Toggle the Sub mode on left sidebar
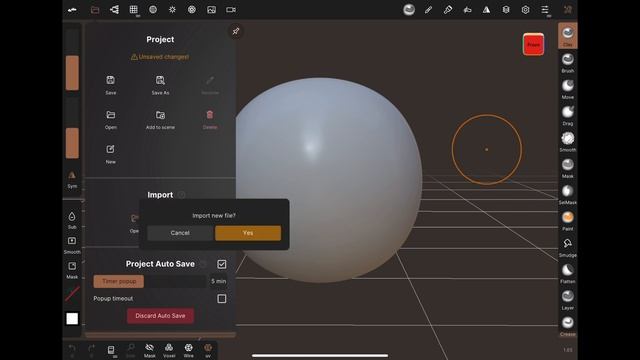 click(x=72, y=220)
